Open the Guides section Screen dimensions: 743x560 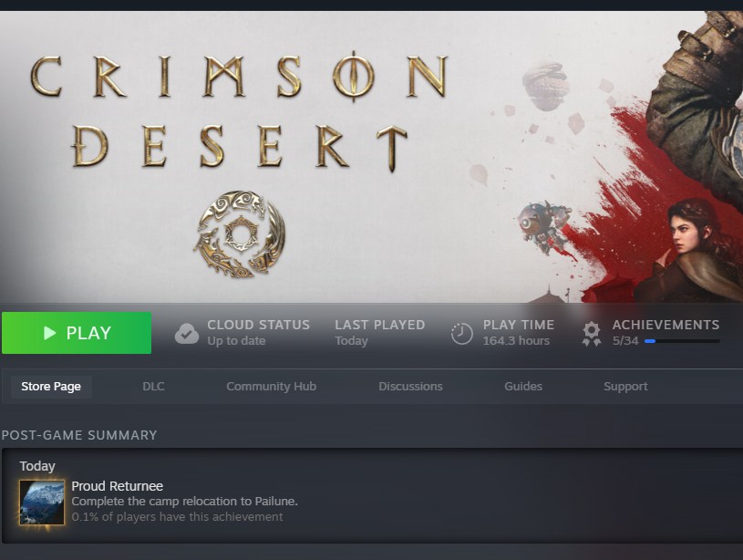[523, 387]
